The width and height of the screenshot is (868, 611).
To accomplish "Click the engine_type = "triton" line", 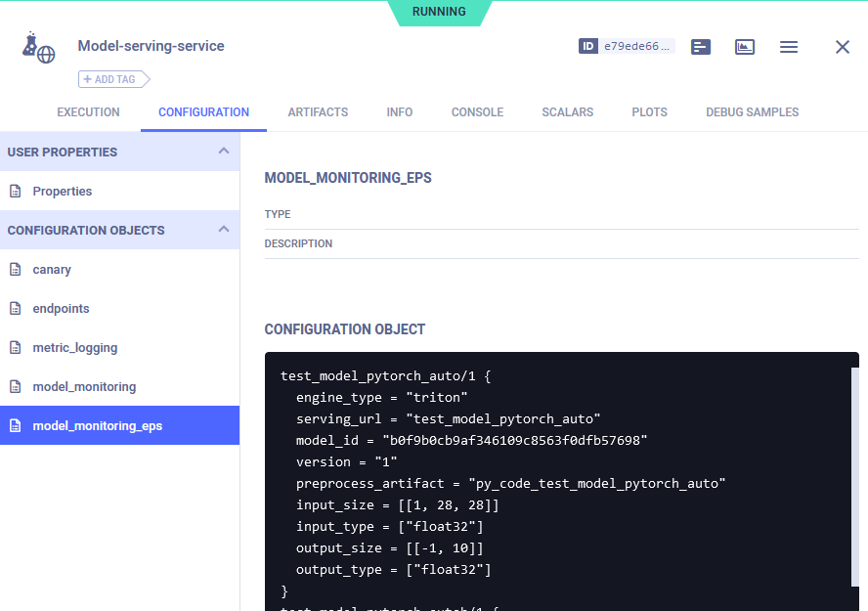I will tap(381, 397).
